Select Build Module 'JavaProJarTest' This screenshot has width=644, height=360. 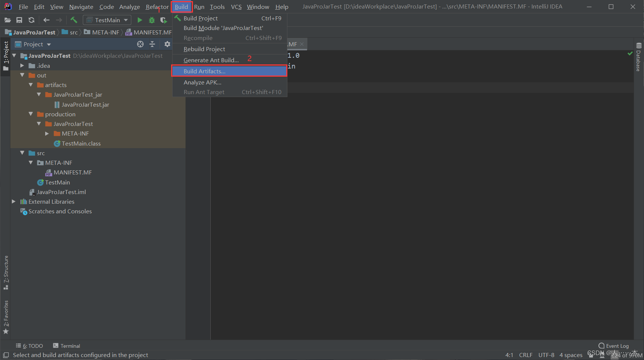pyautogui.click(x=230, y=28)
